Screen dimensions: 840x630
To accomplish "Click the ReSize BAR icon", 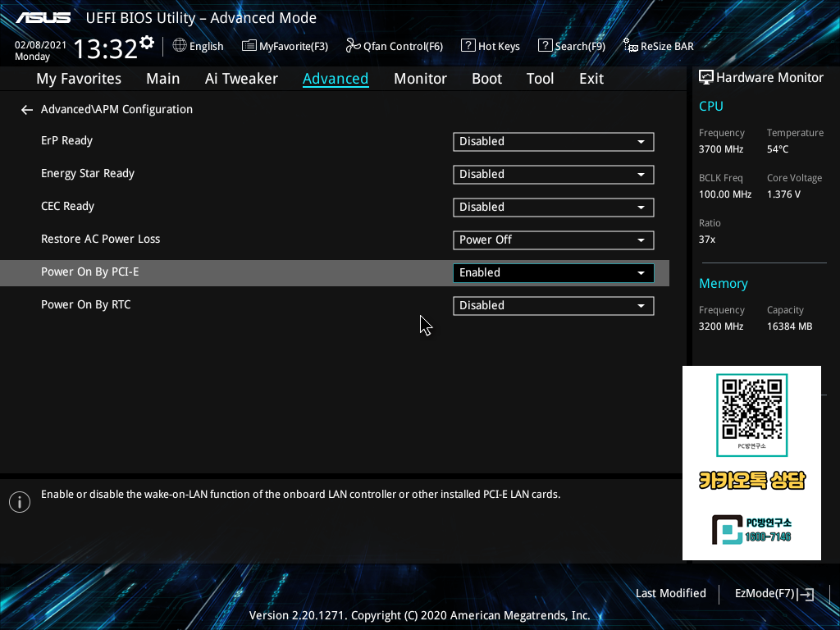I will 631,46.
